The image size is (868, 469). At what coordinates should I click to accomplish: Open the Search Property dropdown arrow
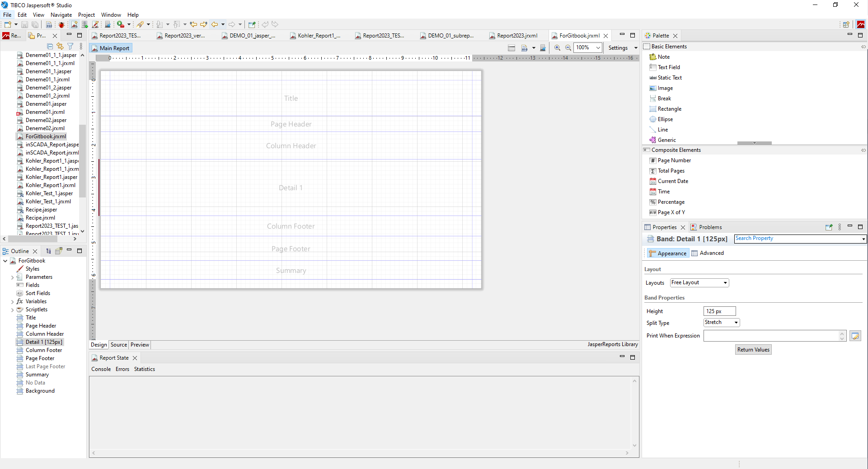(x=863, y=239)
